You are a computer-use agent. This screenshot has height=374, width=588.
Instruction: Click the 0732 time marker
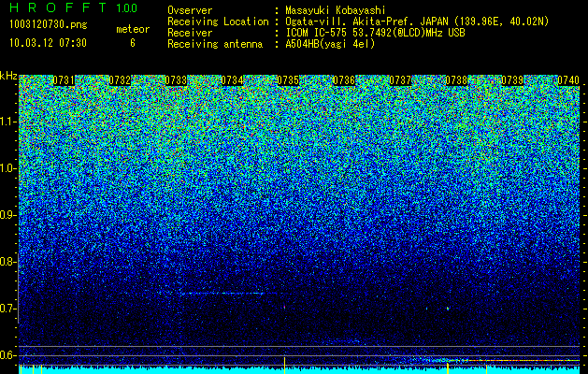120,80
